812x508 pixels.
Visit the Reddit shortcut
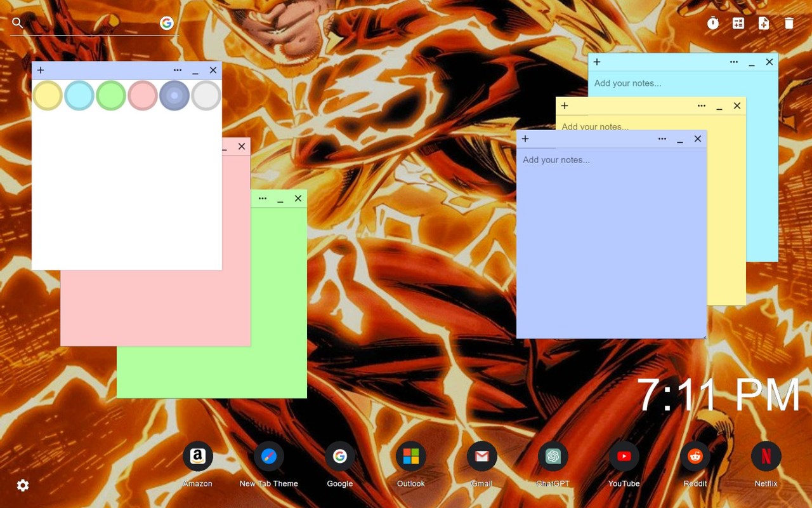pyautogui.click(x=695, y=456)
